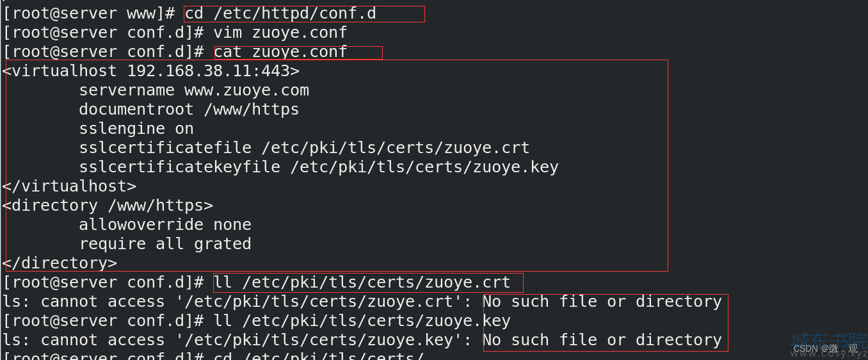Click the 'cd /etc/httpd/conf.d' command text
868x360 pixels.
(x=280, y=13)
